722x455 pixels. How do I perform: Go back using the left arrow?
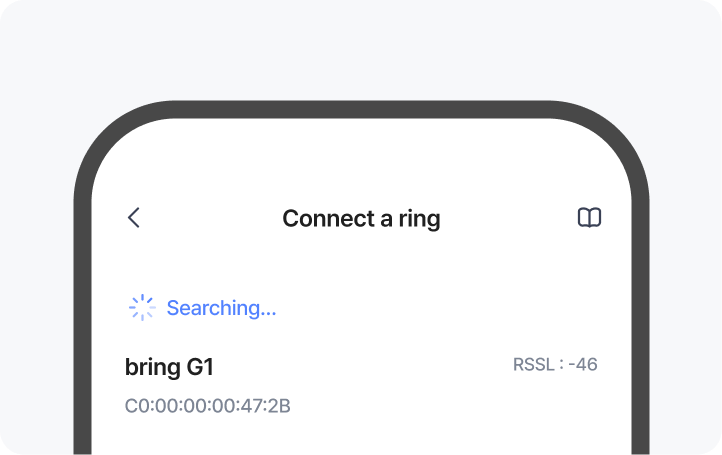[134, 218]
